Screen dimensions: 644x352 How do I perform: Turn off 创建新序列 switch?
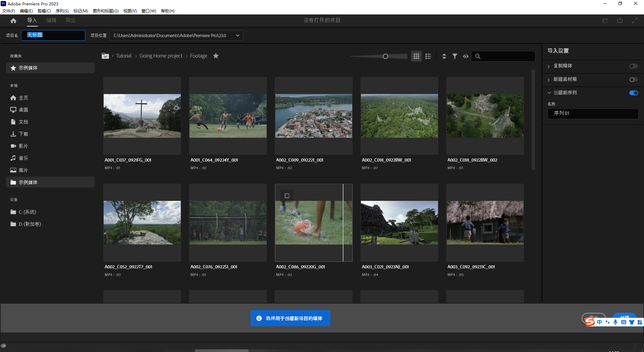tap(634, 93)
